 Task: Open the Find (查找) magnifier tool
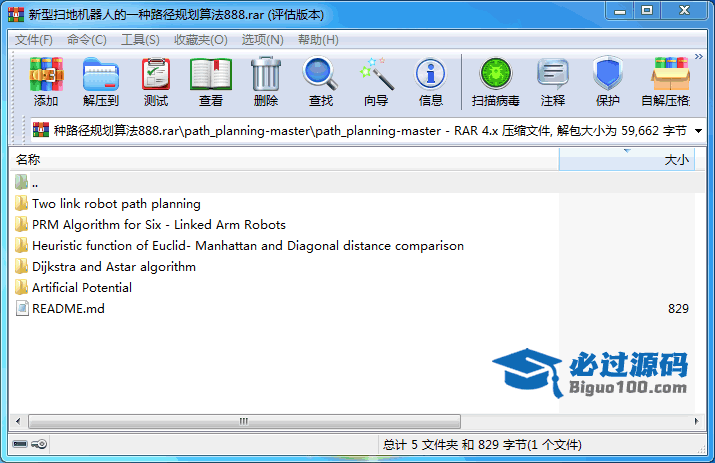pos(321,82)
